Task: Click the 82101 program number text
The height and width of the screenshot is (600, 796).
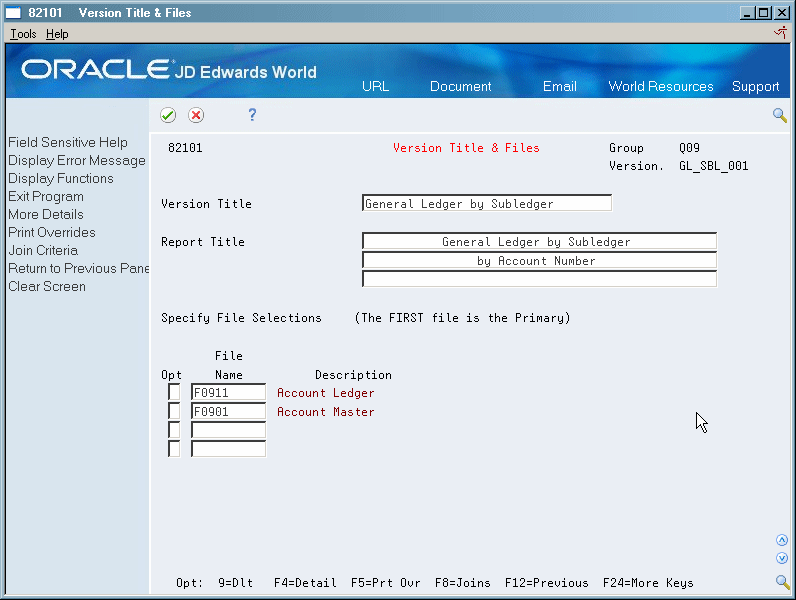Action: pos(185,148)
